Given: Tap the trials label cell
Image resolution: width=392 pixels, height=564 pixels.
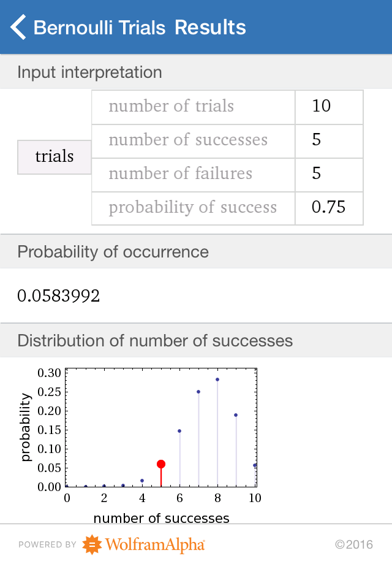Looking at the screenshot, I should [x=55, y=156].
